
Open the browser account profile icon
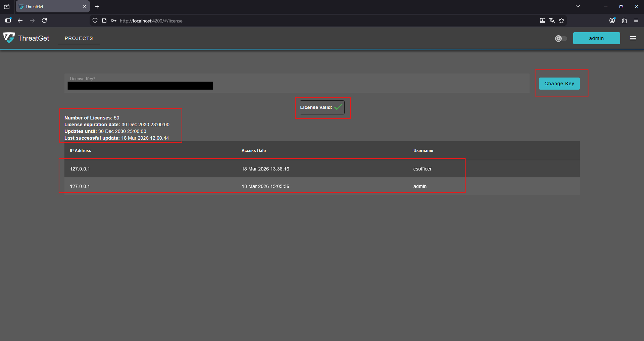611,20
